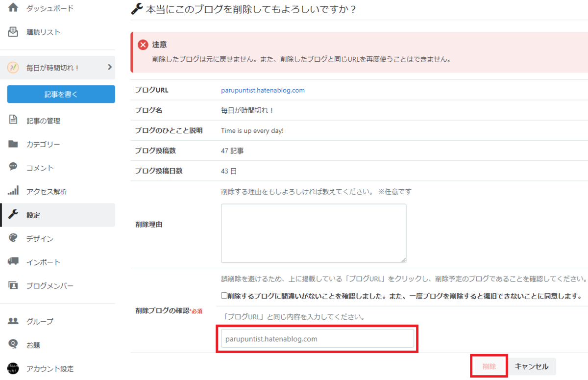Click the red 注意 warning icon

pyautogui.click(x=143, y=45)
